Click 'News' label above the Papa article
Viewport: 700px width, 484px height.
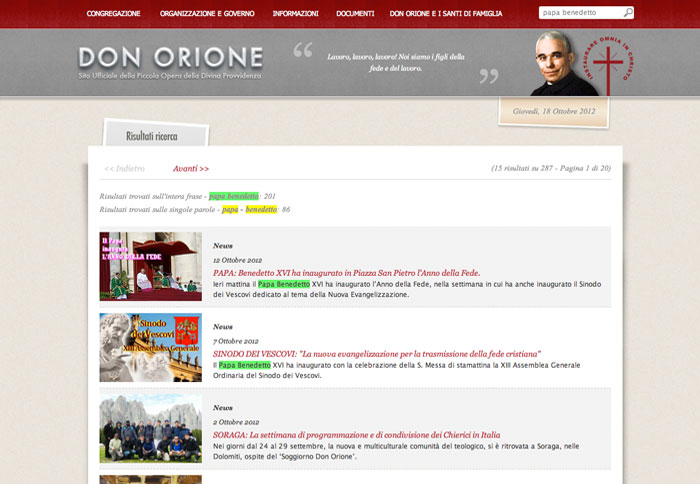click(223, 246)
